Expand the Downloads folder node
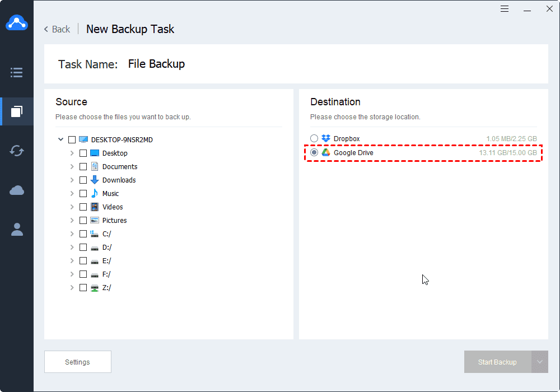The height and width of the screenshot is (392, 560). pyautogui.click(x=72, y=180)
